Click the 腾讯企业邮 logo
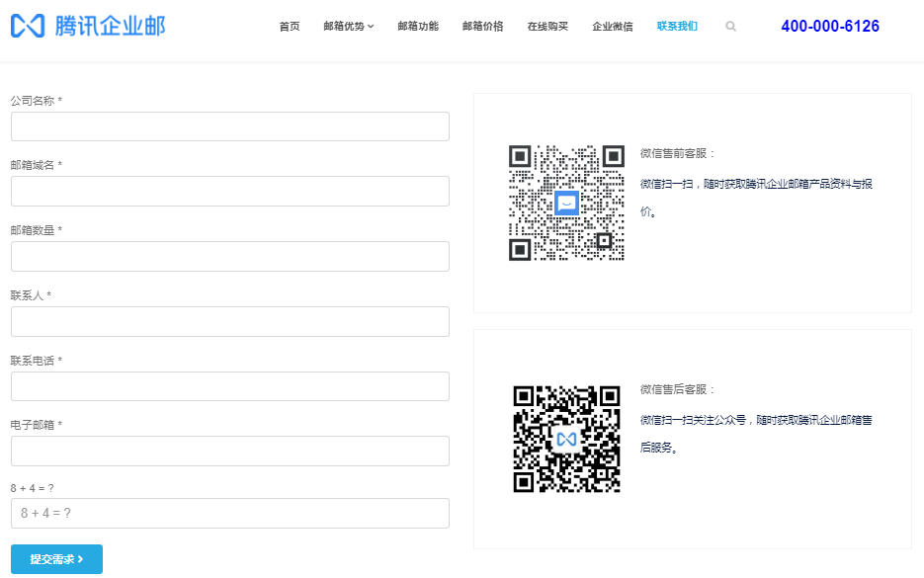 88,26
